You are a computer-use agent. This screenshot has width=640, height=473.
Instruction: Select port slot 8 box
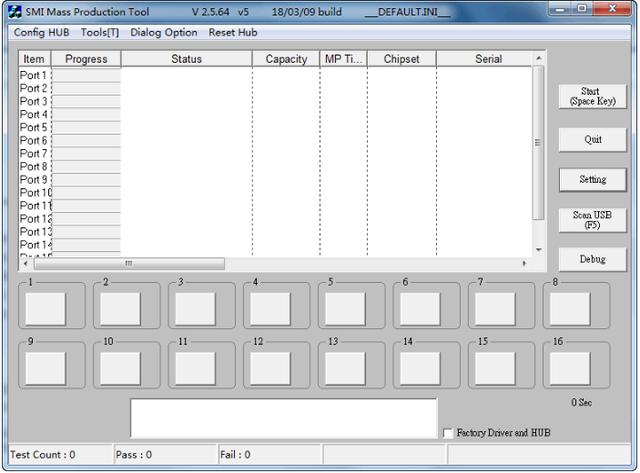point(570,309)
